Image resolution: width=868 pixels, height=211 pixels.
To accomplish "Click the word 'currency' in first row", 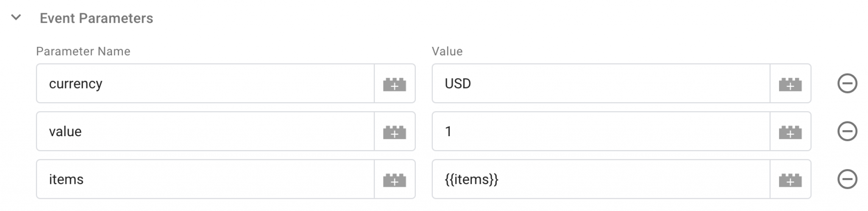I will [x=75, y=84].
